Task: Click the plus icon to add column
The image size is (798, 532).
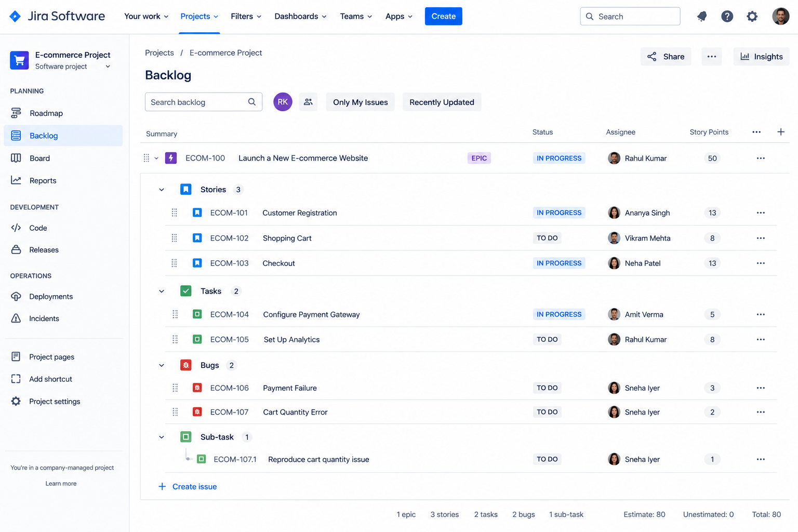Action: pyautogui.click(x=780, y=132)
